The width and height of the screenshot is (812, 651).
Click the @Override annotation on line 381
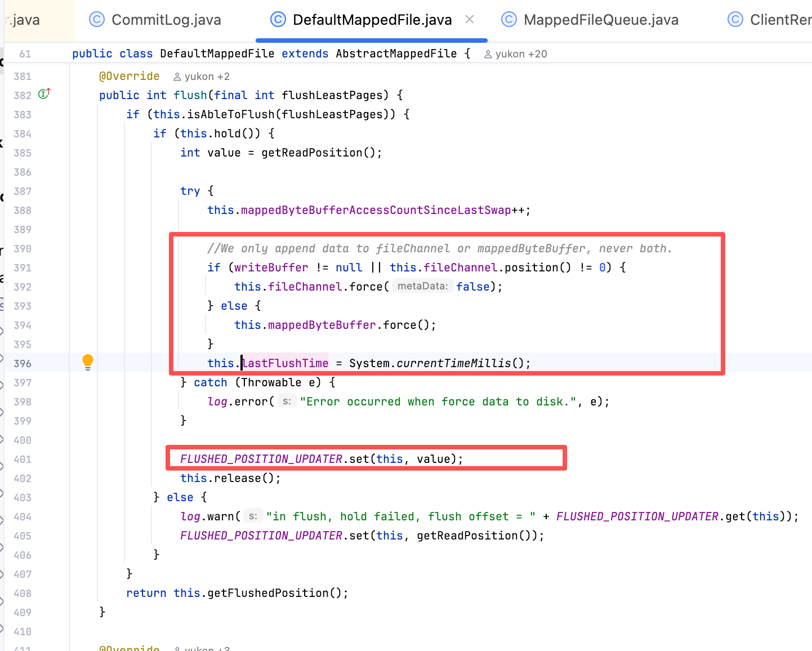click(x=130, y=76)
